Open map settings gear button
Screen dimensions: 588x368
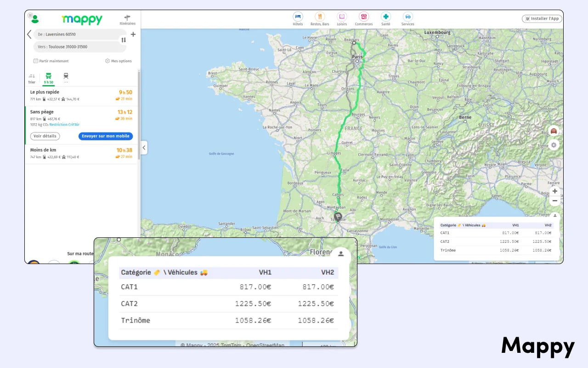[554, 145]
